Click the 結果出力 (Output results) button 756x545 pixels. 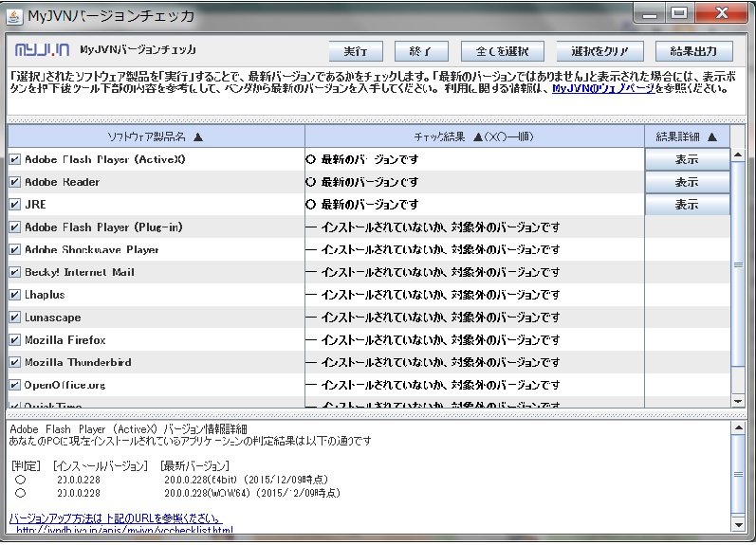point(693,51)
